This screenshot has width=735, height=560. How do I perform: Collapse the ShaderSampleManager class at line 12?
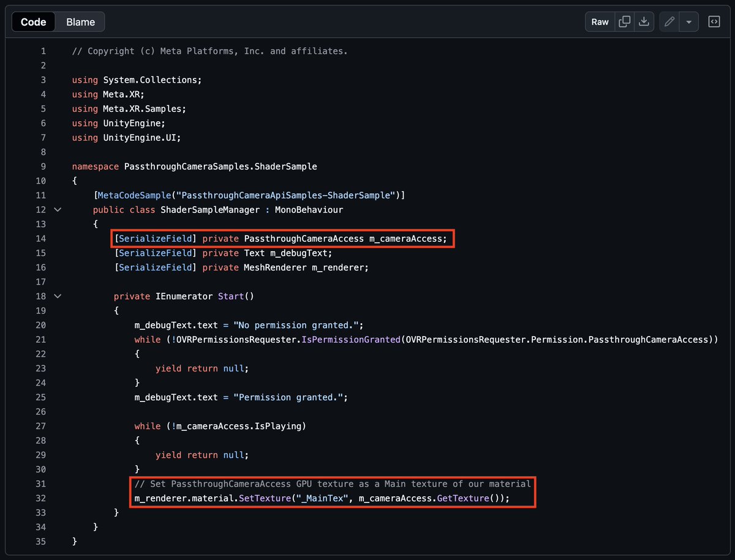pyautogui.click(x=57, y=209)
